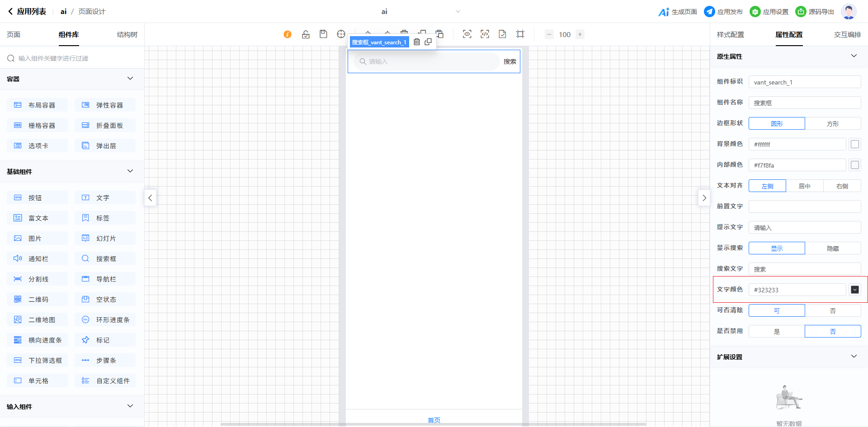Click the 应用发布 button
This screenshot has height=427, width=868.
pyautogui.click(x=723, y=12)
